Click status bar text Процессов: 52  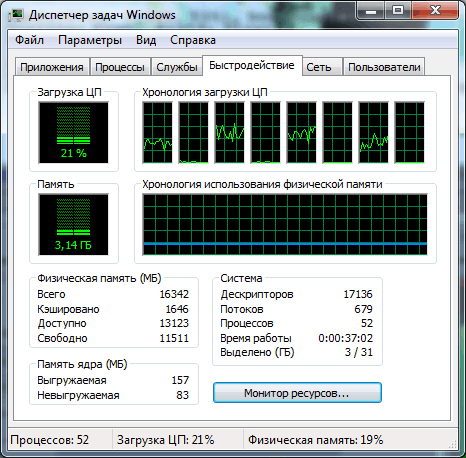coord(50,440)
